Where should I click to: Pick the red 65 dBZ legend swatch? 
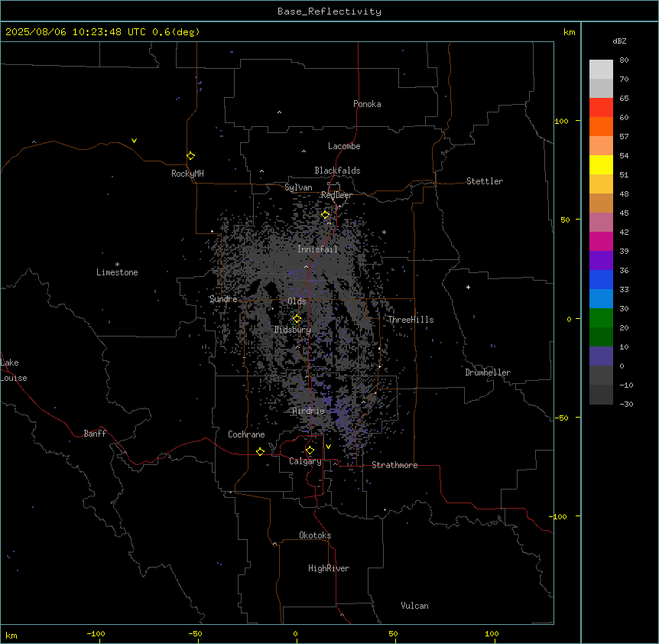pyautogui.click(x=601, y=108)
